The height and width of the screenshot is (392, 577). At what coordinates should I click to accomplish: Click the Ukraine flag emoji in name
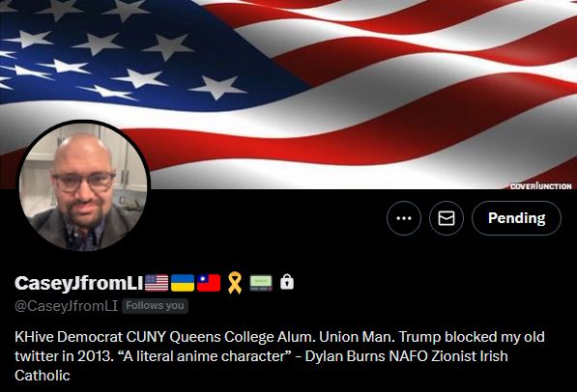(183, 283)
